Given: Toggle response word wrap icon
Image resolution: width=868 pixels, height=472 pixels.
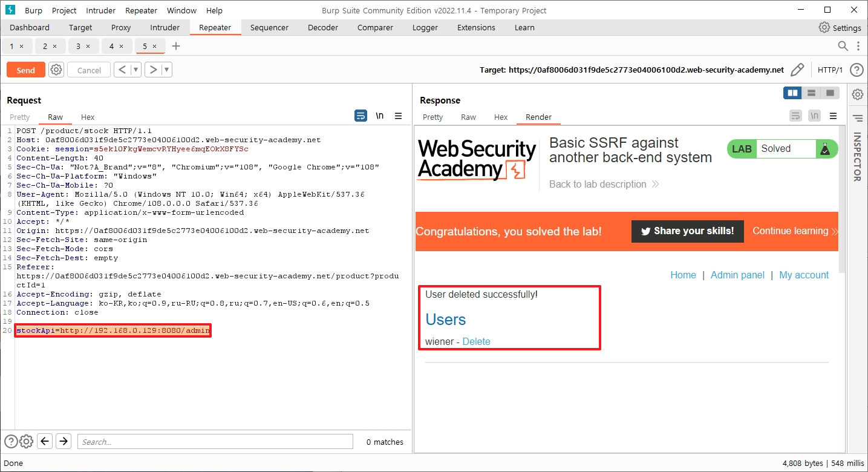Looking at the screenshot, I should coord(796,116).
